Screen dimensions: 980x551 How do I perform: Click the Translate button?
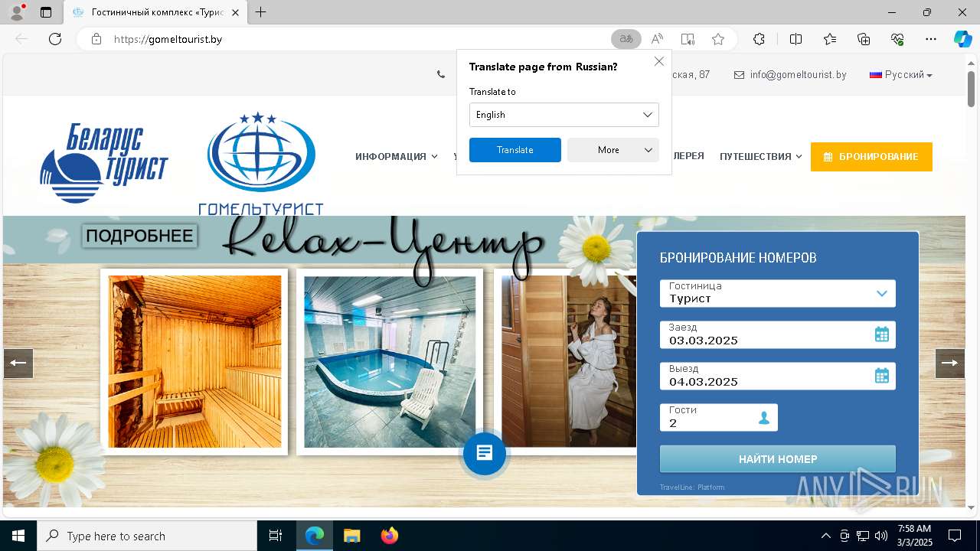click(515, 150)
